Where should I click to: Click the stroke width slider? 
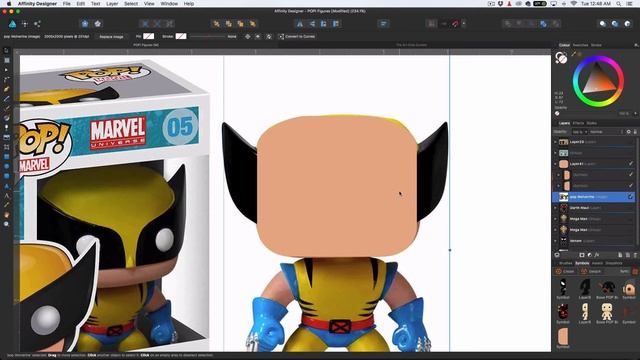pos(207,36)
